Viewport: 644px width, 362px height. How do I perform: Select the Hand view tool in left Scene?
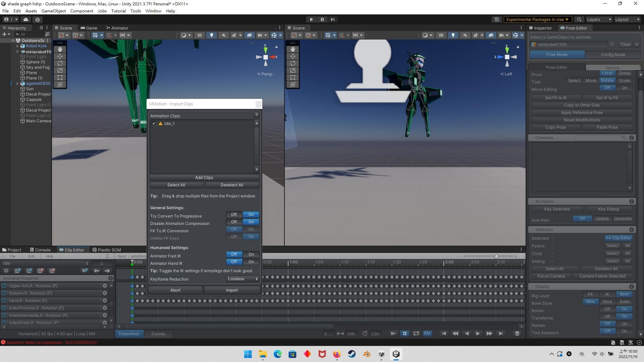tap(60, 49)
